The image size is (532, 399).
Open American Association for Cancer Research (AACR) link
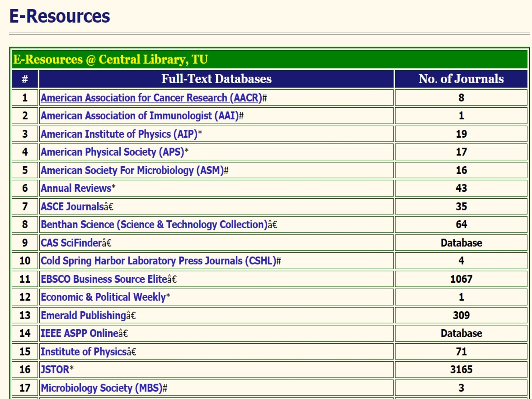coord(151,98)
